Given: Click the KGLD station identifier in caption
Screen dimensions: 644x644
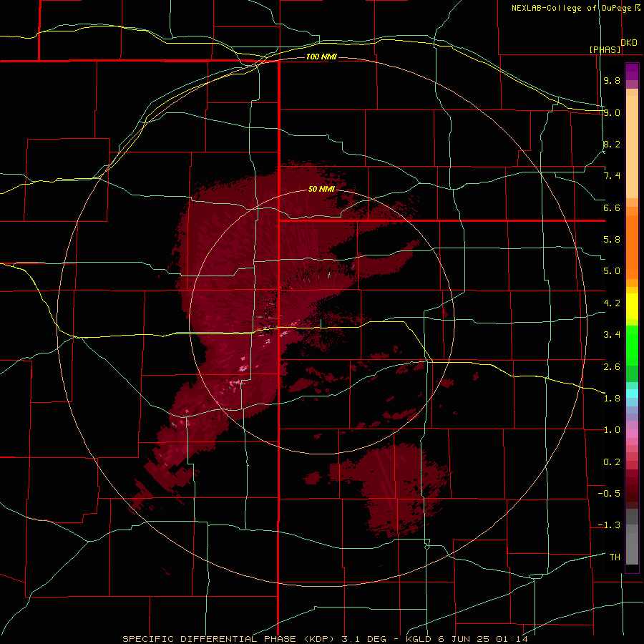Looking at the screenshot, I should coord(417,639).
